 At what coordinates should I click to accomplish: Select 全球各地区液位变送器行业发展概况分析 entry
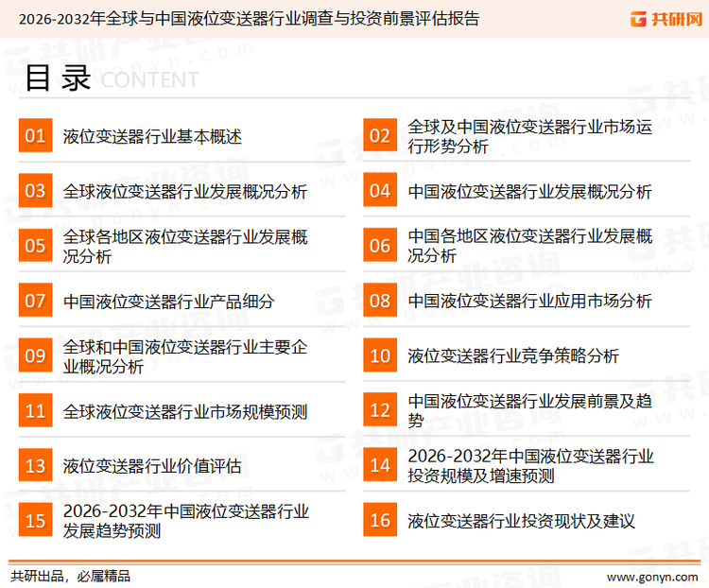(185, 247)
